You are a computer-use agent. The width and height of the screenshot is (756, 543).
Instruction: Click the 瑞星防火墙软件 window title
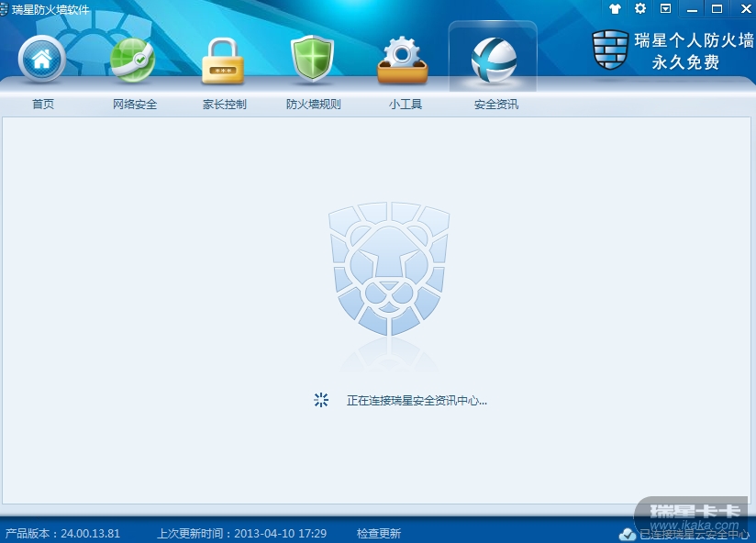50,10
